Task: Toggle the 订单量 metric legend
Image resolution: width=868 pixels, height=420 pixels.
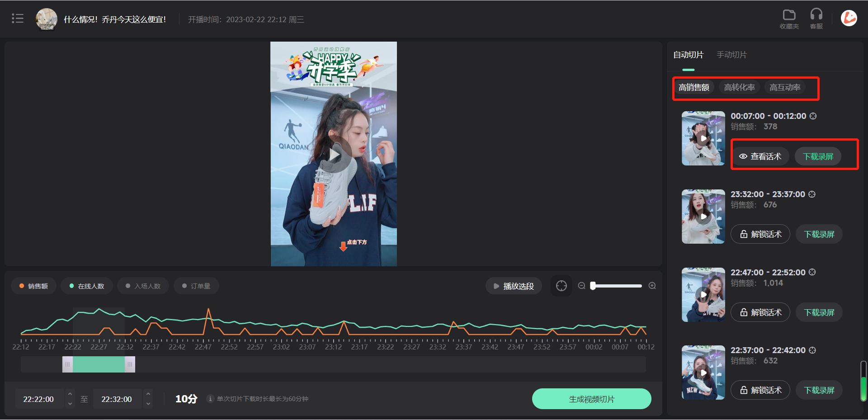Action: click(x=196, y=285)
